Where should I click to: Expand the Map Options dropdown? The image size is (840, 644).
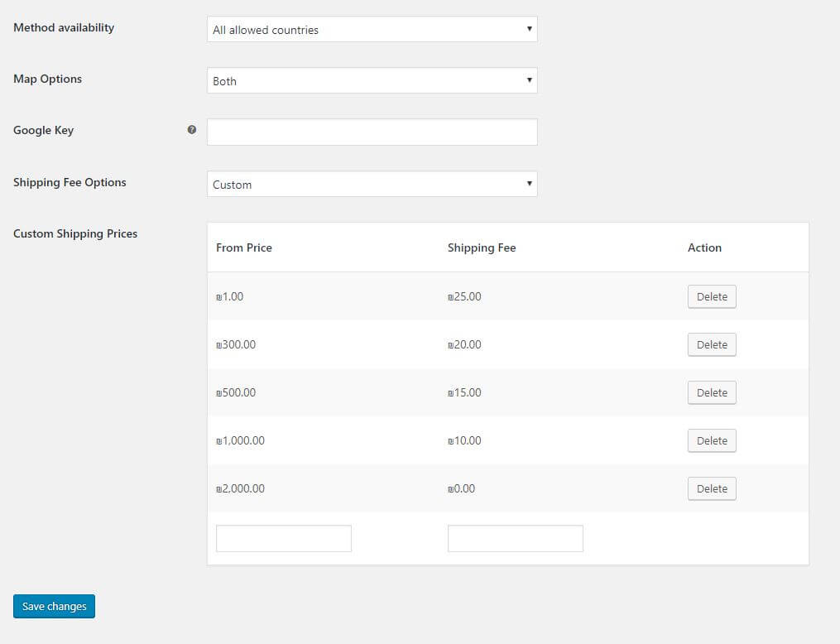[x=372, y=81]
